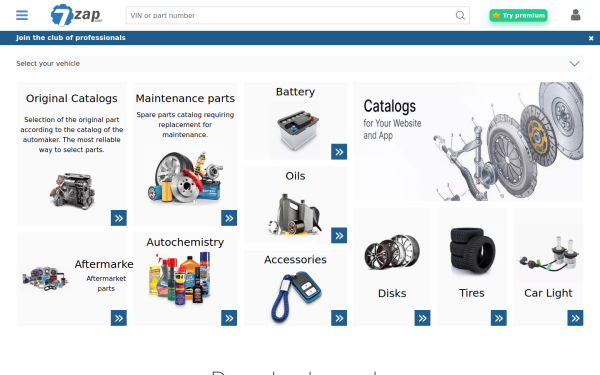600x375 pixels.
Task: Open the hamburger menu
Action: coord(22,15)
